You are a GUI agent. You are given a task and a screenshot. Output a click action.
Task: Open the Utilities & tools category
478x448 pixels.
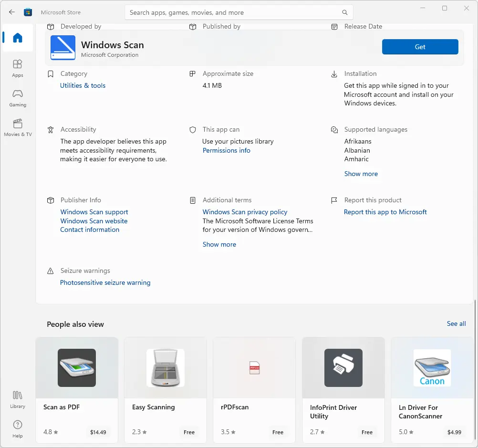[x=82, y=85]
